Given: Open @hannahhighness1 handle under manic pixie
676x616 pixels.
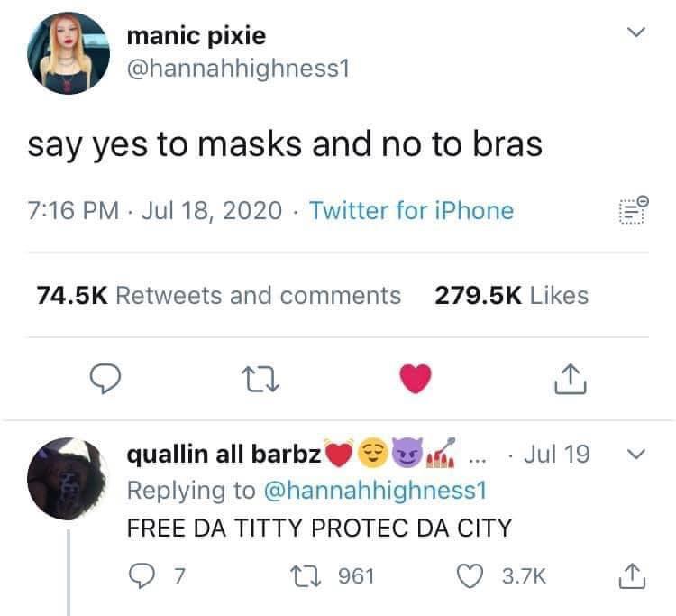Looking at the screenshot, I should 238,69.
